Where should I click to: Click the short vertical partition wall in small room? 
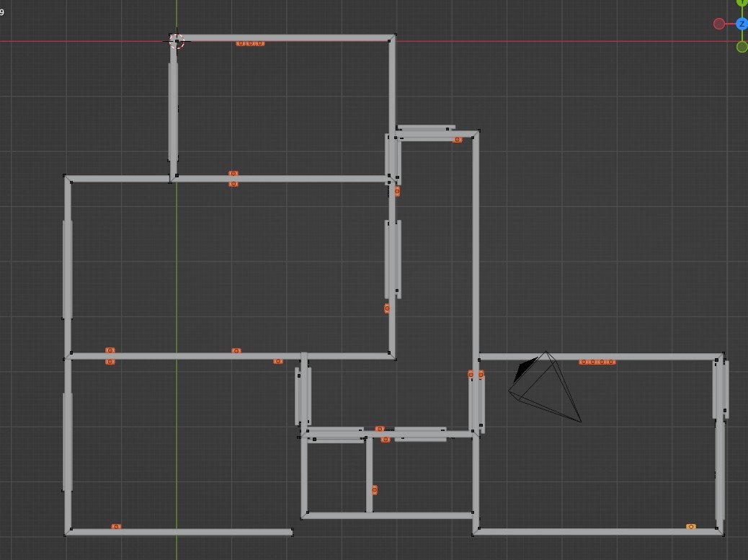(x=369, y=476)
